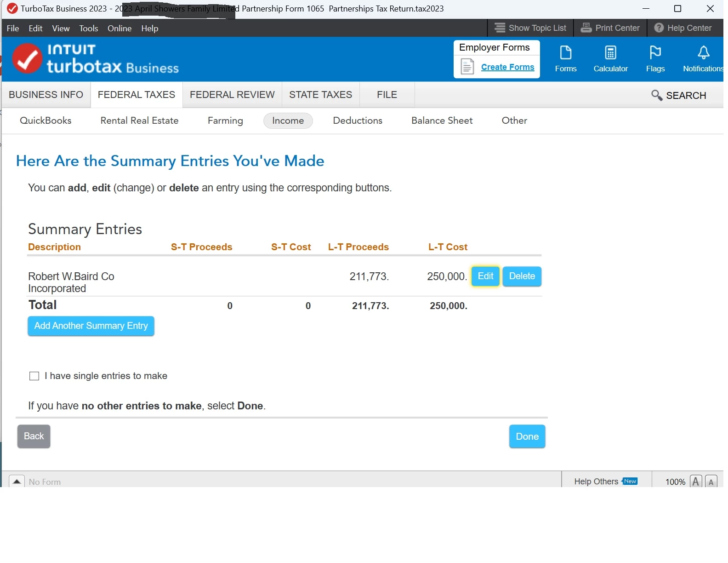728x563 pixels.
Task: Open the Help menu
Action: pos(150,28)
